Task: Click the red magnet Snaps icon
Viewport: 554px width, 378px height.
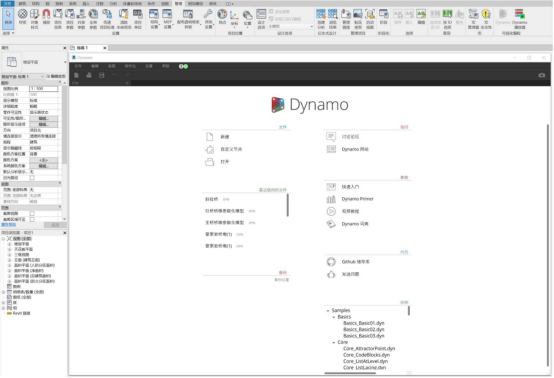Action: point(46,17)
